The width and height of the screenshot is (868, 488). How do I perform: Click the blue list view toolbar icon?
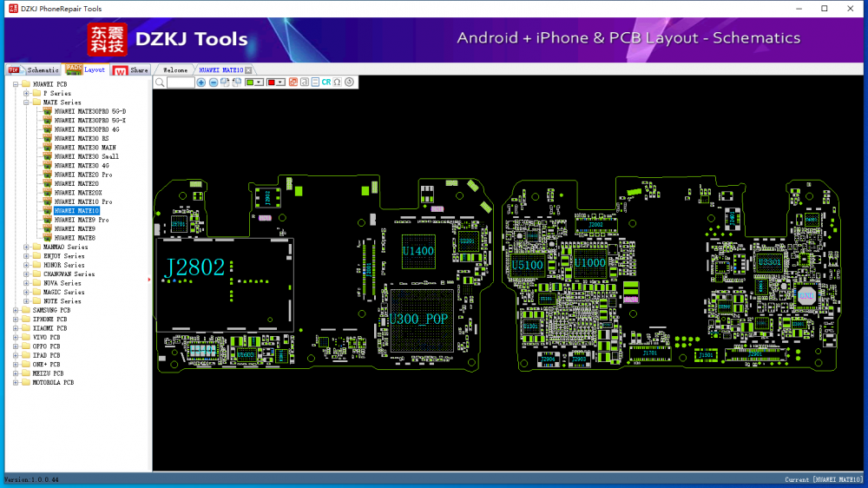pyautogui.click(x=315, y=82)
